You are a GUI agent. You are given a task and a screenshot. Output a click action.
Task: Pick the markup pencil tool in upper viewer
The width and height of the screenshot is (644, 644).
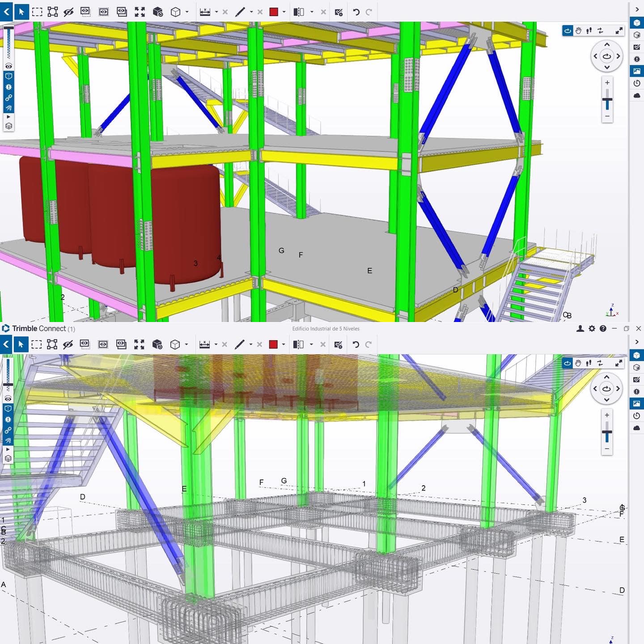pos(240,12)
